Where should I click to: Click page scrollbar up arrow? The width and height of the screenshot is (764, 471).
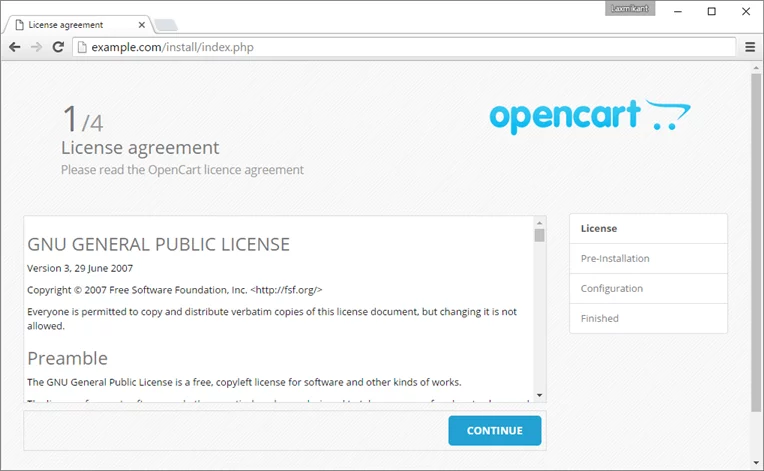coord(756,68)
